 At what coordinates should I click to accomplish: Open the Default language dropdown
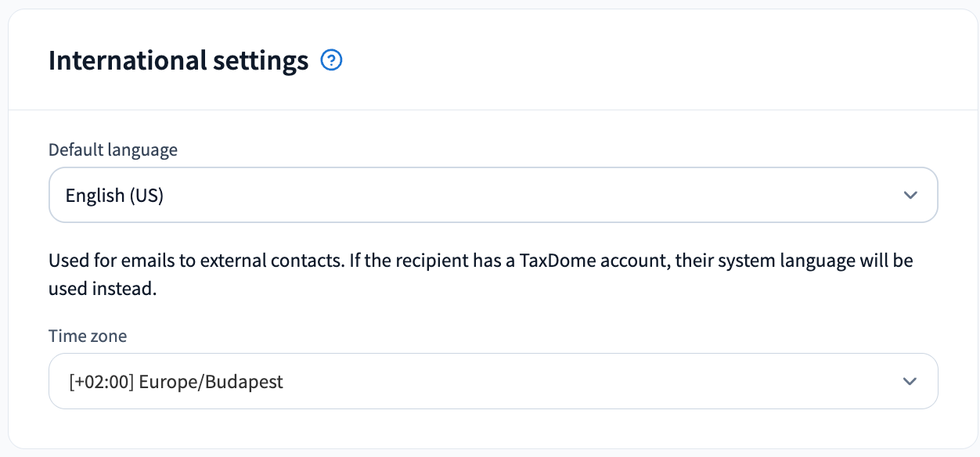click(493, 195)
